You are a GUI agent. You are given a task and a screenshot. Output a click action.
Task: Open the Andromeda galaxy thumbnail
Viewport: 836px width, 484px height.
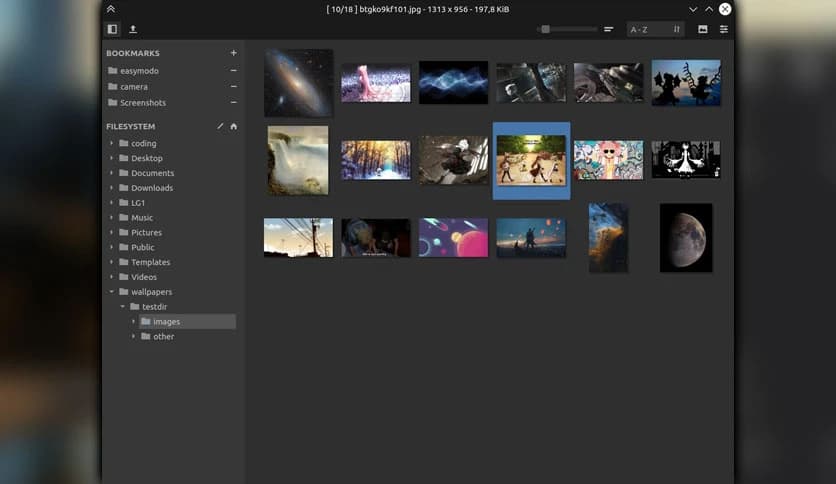point(299,83)
